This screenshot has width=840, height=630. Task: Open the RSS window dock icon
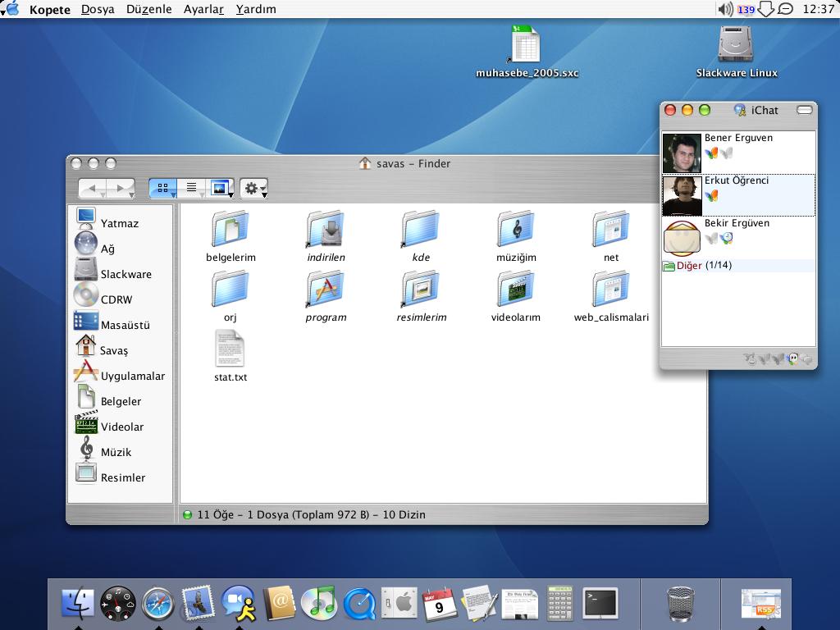760,603
